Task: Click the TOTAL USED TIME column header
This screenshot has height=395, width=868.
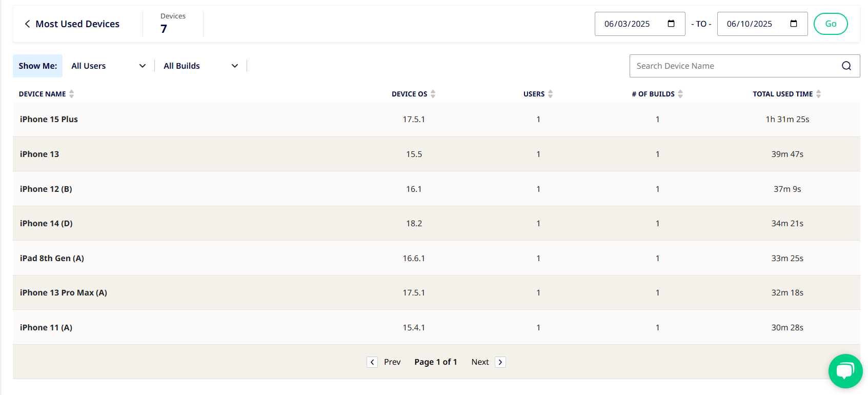Action: [782, 94]
